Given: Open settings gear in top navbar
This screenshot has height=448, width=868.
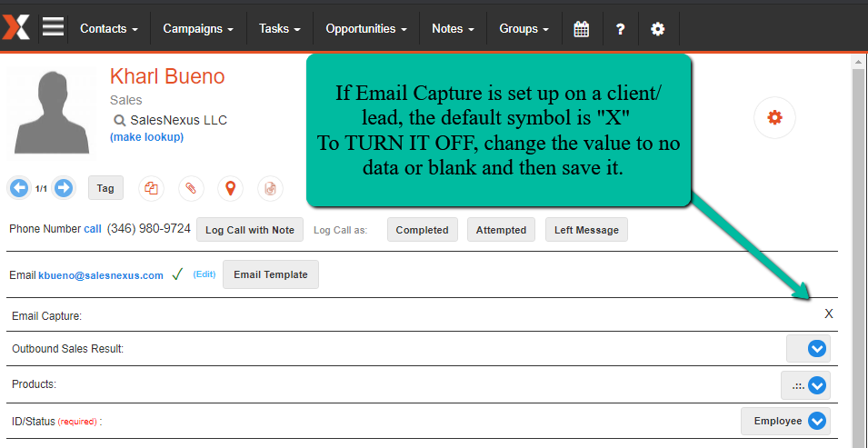Looking at the screenshot, I should pos(658,29).
